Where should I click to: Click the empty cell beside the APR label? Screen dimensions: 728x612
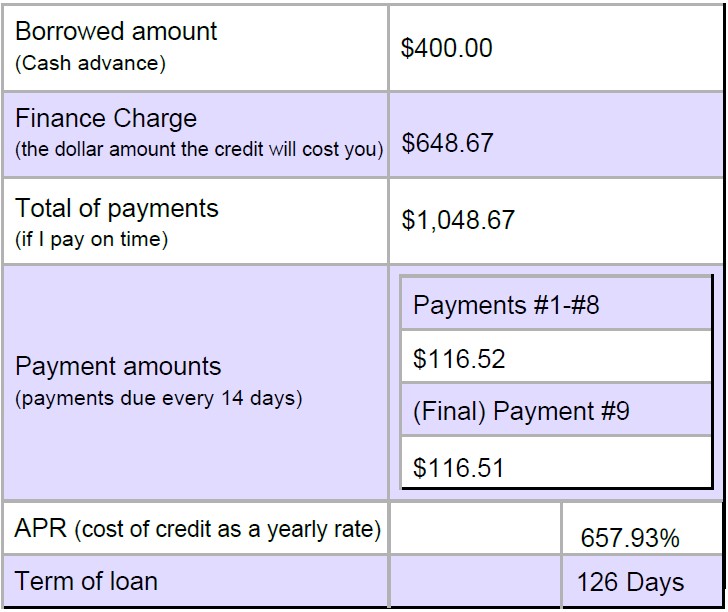(475, 528)
